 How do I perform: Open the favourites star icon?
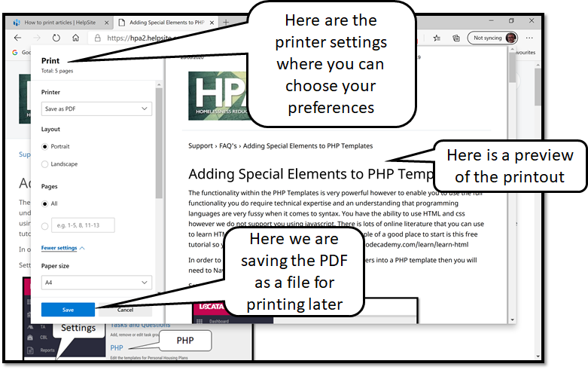tap(437, 38)
